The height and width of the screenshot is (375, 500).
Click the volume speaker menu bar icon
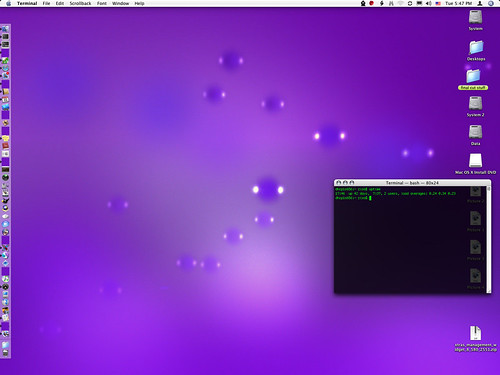pyautogui.click(x=429, y=3)
